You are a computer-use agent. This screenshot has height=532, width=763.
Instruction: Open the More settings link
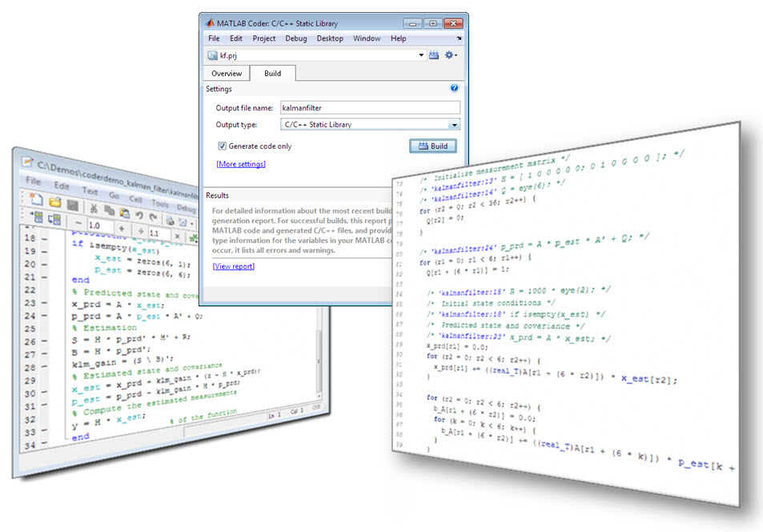(x=240, y=164)
